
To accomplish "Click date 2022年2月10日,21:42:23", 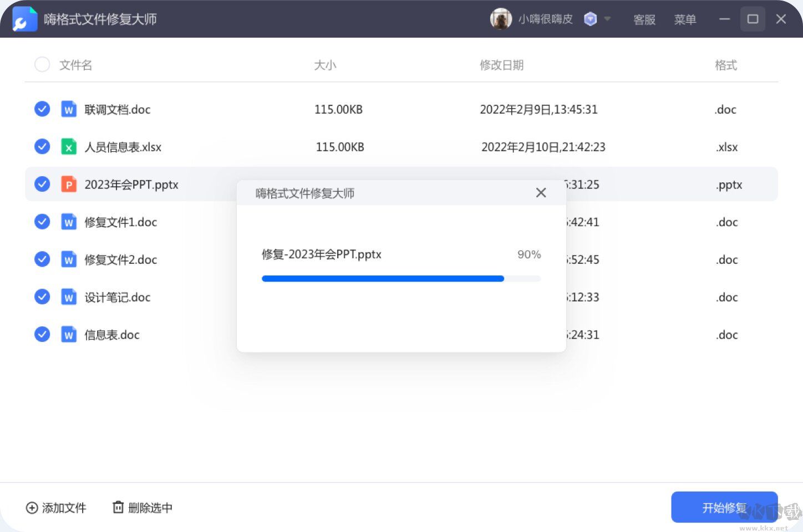I will click(543, 147).
